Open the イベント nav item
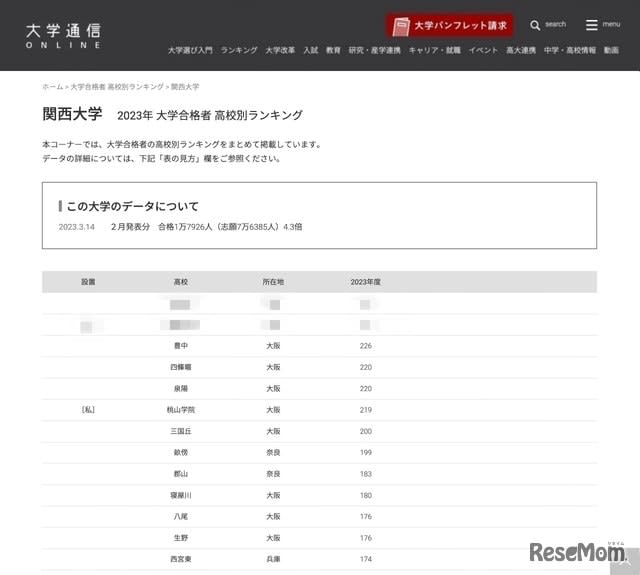This screenshot has height=575, width=640. pyautogui.click(x=484, y=50)
